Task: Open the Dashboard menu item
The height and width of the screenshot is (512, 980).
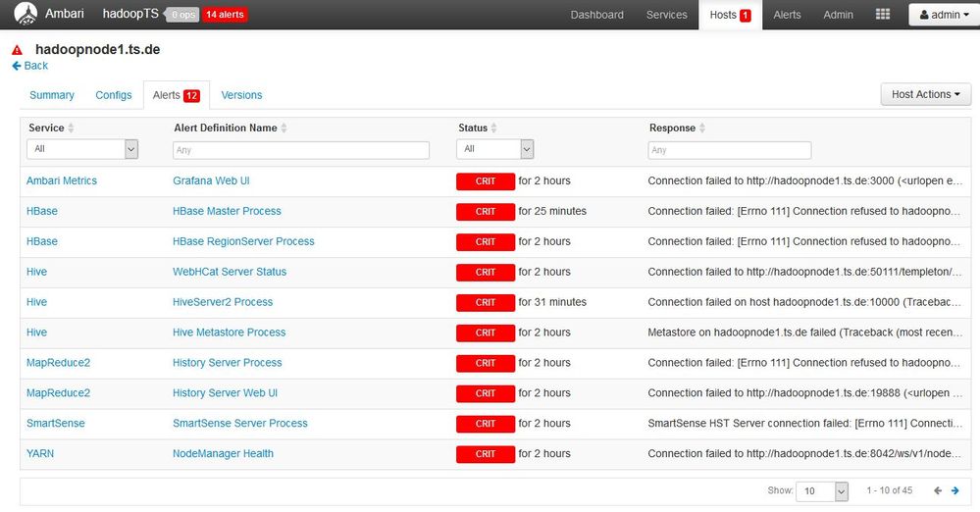Action: pyautogui.click(x=596, y=15)
